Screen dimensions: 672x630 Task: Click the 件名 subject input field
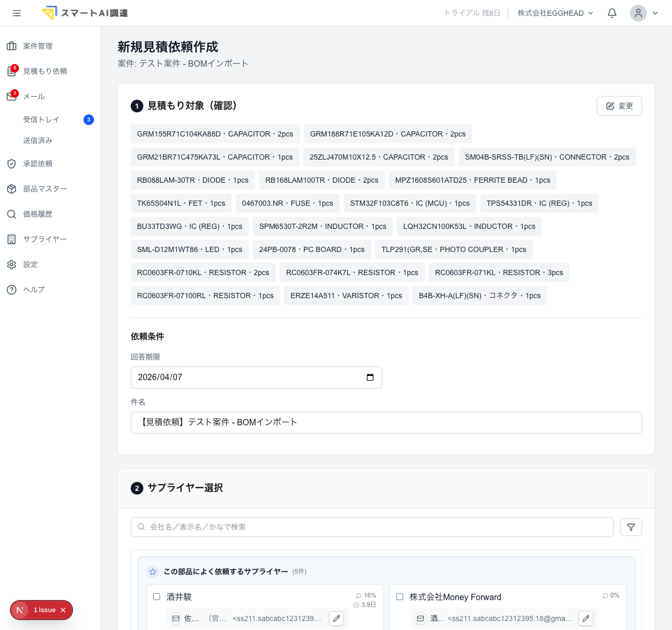tap(386, 423)
